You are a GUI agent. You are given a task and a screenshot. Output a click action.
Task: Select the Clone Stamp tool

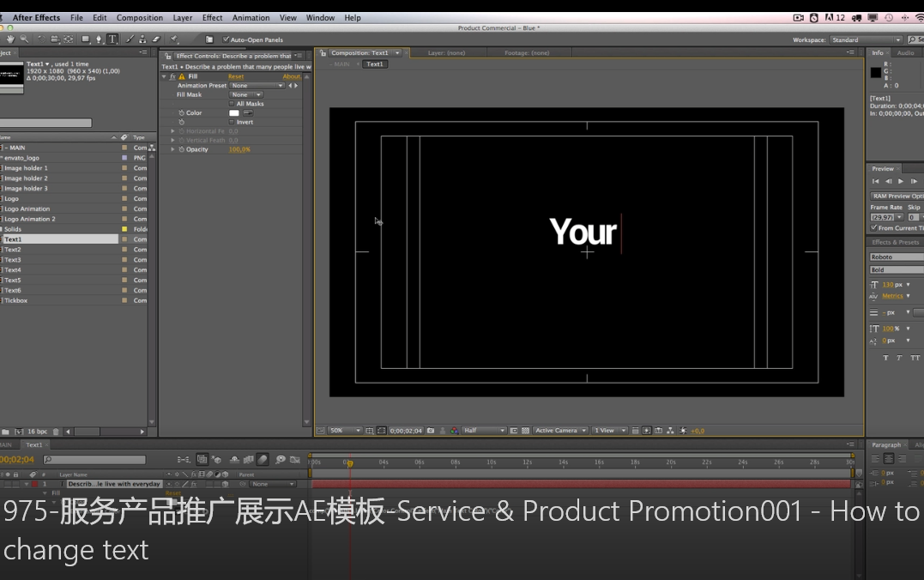(x=142, y=39)
